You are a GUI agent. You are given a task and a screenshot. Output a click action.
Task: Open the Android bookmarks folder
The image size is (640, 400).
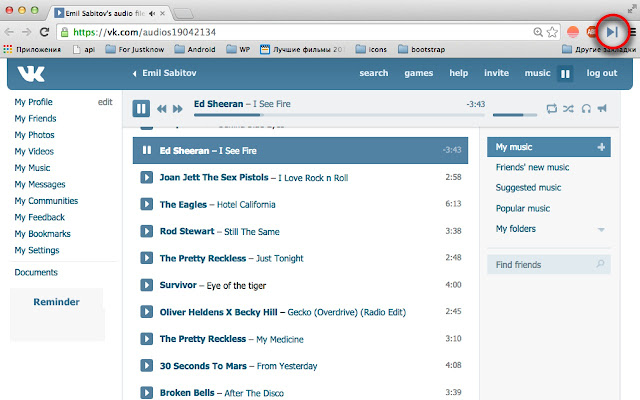click(x=195, y=49)
